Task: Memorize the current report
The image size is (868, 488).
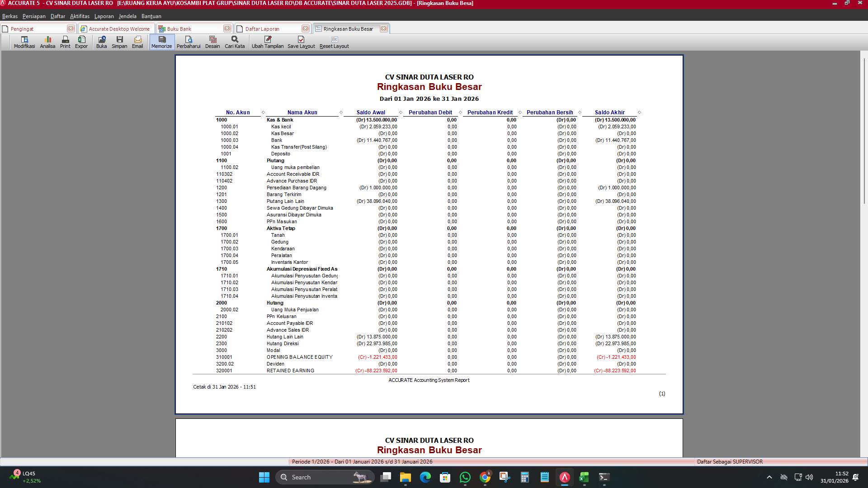Action: tap(161, 42)
